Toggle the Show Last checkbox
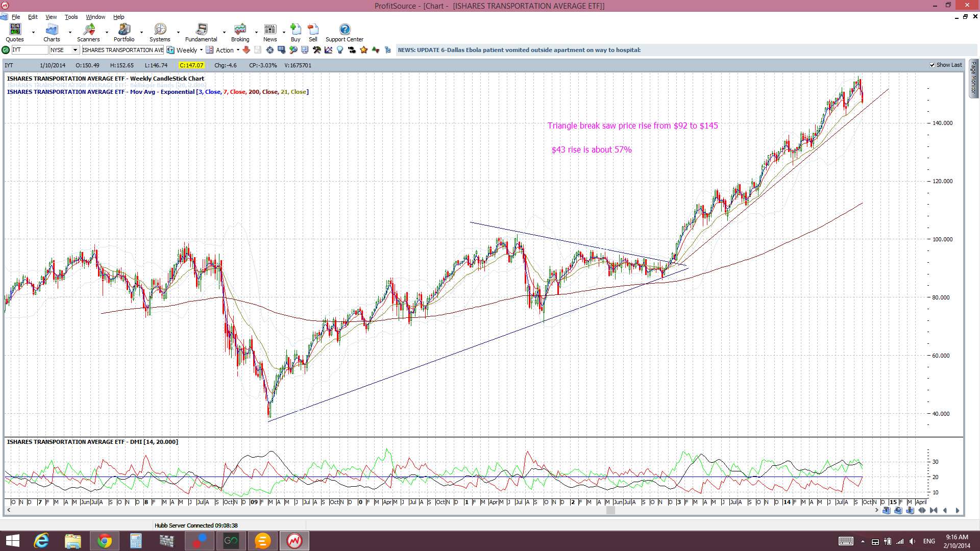The width and height of the screenshot is (980, 551). point(932,65)
